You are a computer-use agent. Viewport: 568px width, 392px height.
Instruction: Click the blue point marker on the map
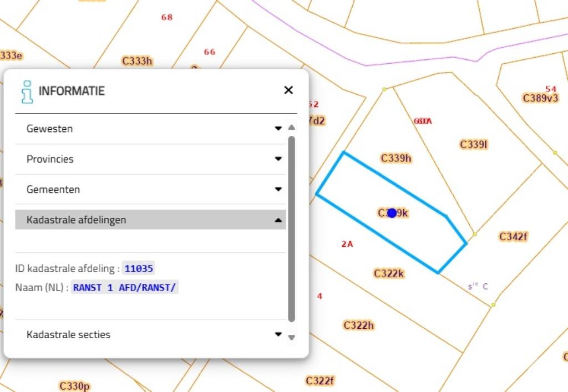pyautogui.click(x=392, y=213)
